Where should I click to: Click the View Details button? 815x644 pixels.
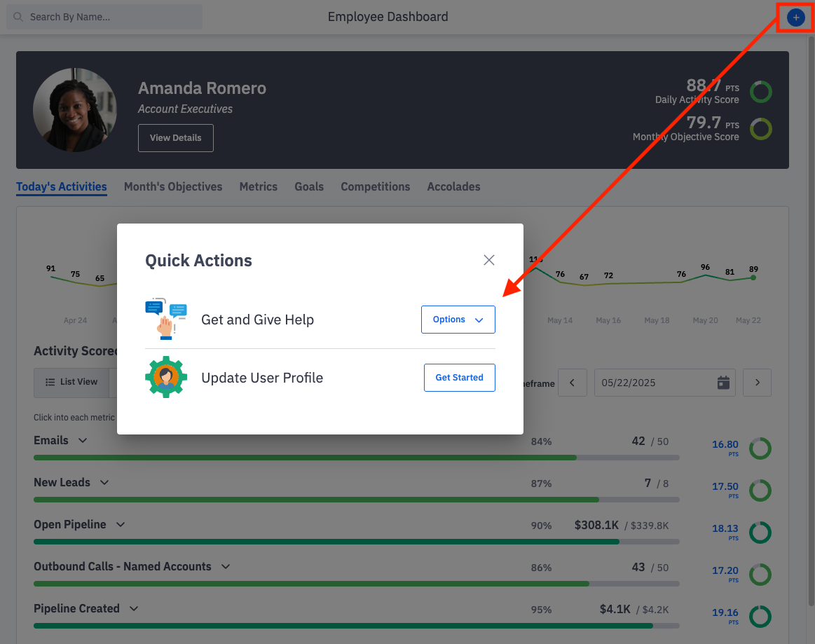[176, 138]
